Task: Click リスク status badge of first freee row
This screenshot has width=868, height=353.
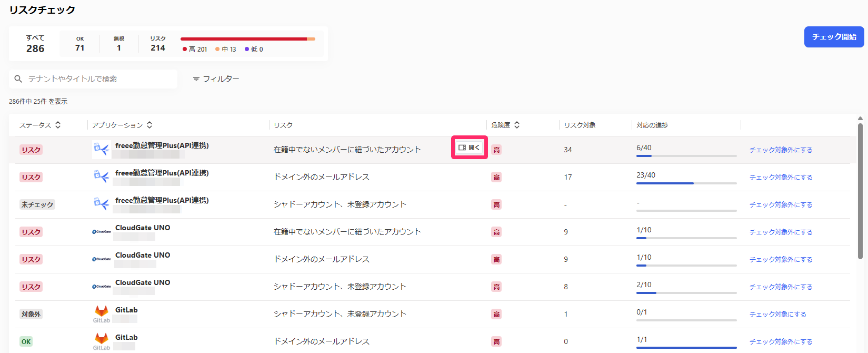Action: tap(31, 150)
